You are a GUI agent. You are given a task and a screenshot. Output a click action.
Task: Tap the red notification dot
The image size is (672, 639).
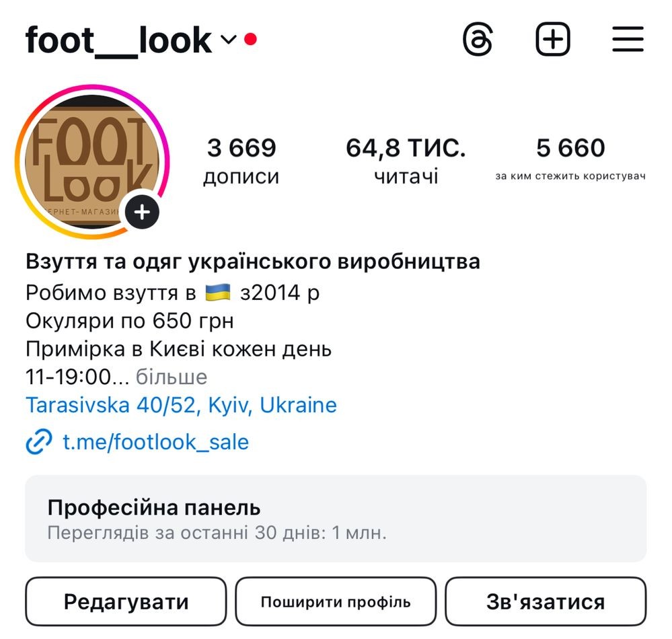pos(250,39)
